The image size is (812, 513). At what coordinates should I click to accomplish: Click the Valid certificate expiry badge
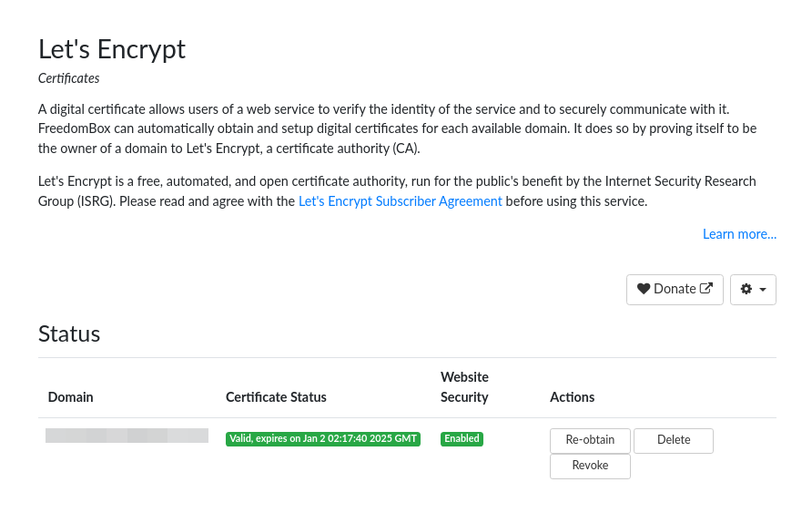coord(323,439)
